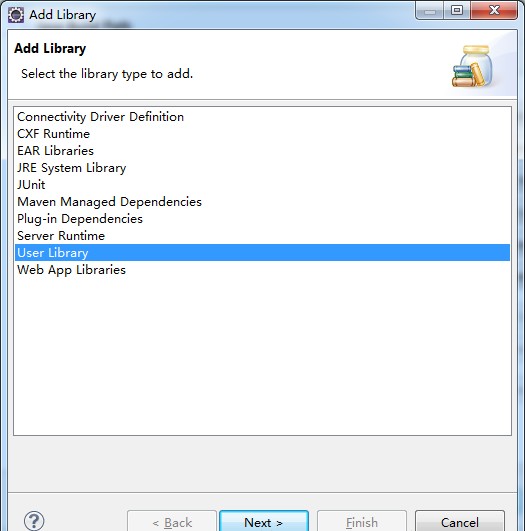The width and height of the screenshot is (525, 531).
Task: Close the Add Library dialog
Action: (x=494, y=11)
